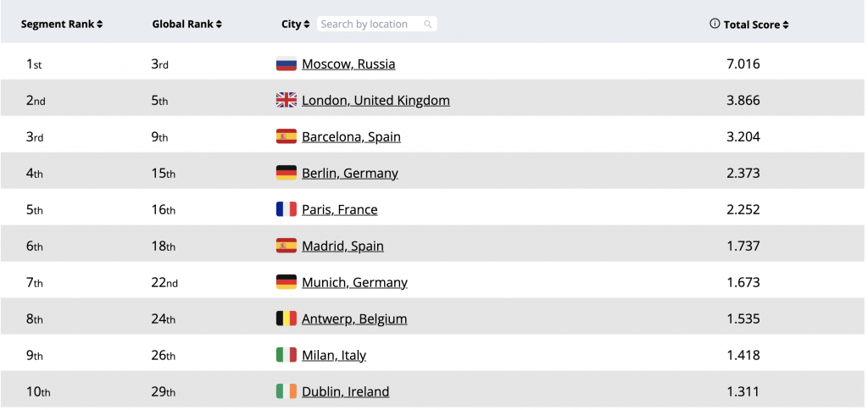This screenshot has height=410, width=868.
Task: Open the Dublin, Ireland link
Action: [345, 392]
